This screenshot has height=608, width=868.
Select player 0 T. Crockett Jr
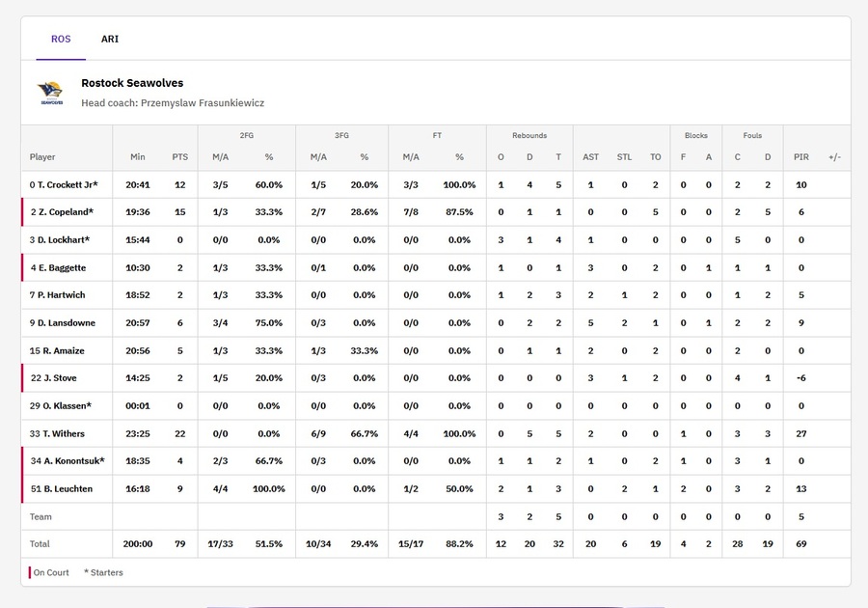pos(64,185)
